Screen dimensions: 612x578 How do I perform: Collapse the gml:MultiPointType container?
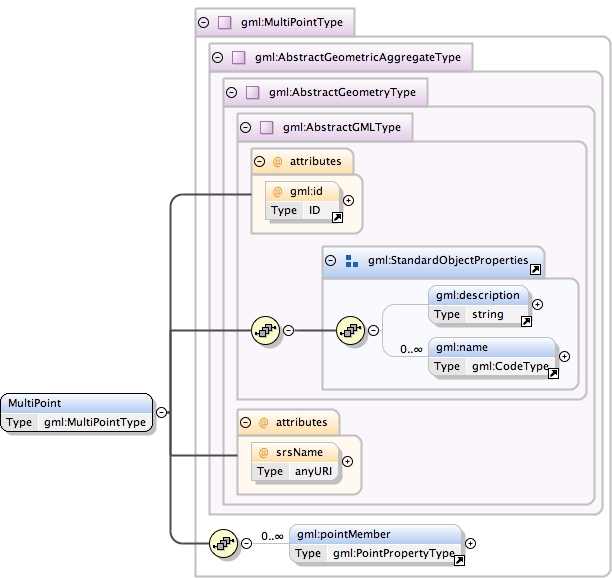point(203,23)
